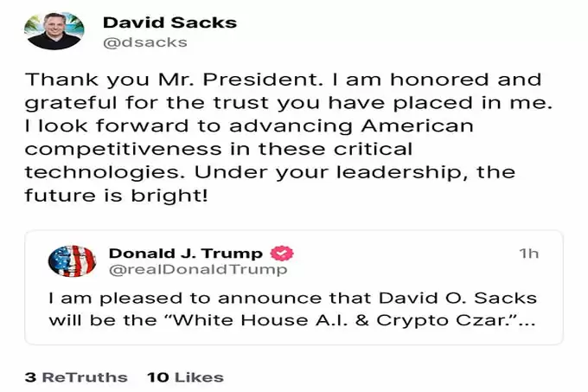Open the @dsacks handle link

click(x=145, y=42)
